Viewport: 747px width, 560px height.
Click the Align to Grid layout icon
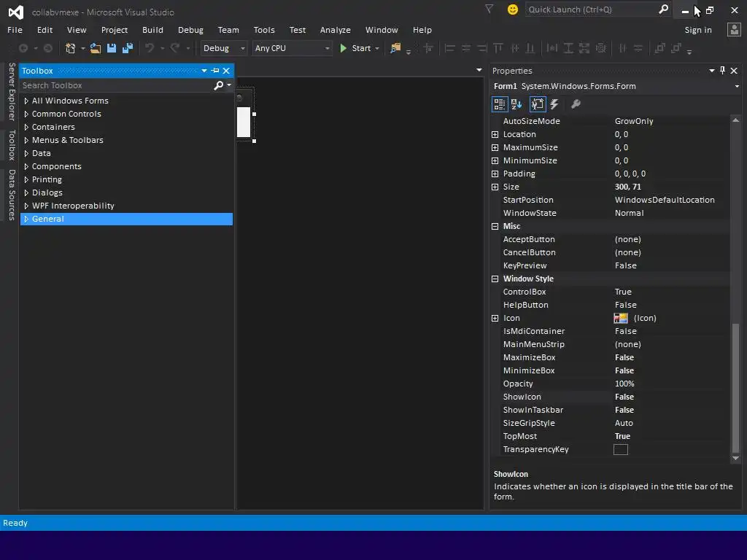coord(428,48)
